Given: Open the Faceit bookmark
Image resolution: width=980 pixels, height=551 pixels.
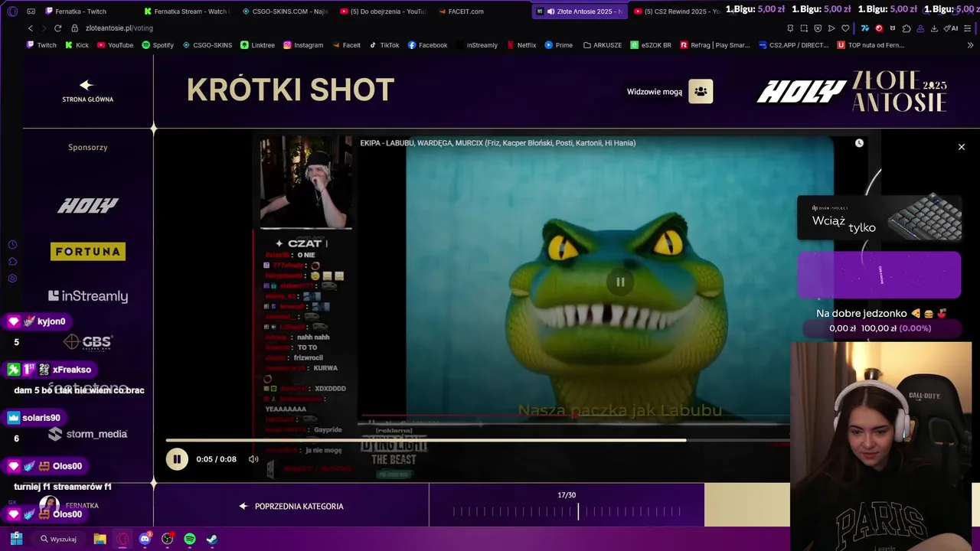Looking at the screenshot, I should pyautogui.click(x=346, y=45).
